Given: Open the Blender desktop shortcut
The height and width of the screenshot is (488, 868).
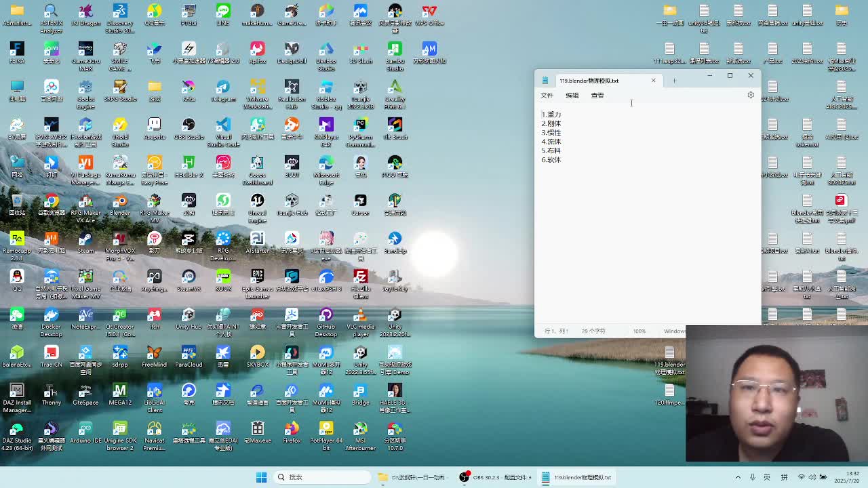Looking at the screenshot, I should [x=120, y=202].
